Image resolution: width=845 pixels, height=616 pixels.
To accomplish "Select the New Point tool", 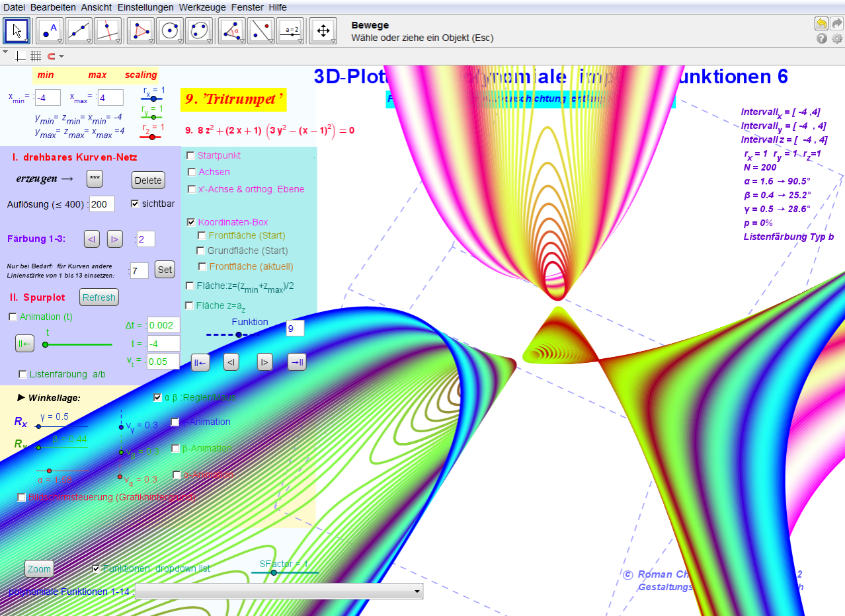I will 49,30.
